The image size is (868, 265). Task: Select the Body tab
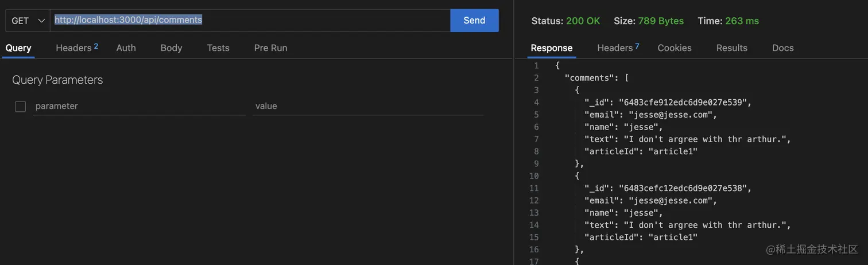click(171, 48)
